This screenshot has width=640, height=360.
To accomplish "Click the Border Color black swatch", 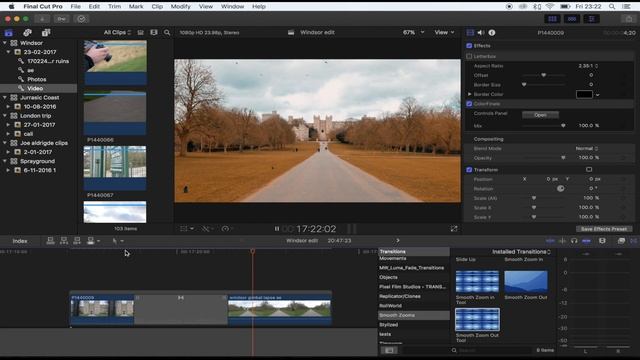I will tap(584, 94).
